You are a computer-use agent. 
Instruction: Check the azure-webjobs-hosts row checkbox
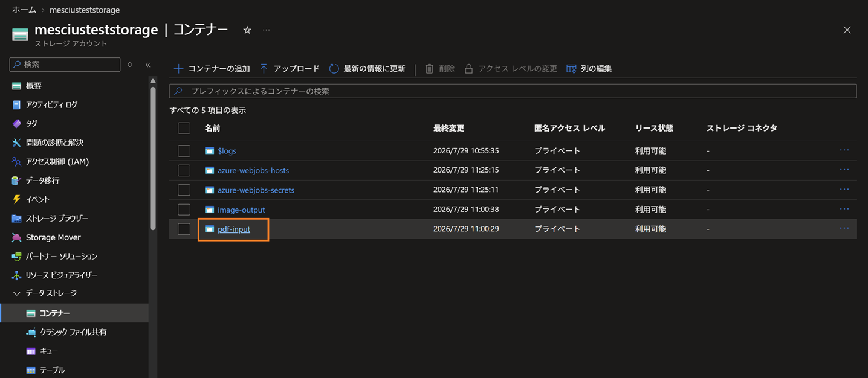[x=184, y=171]
